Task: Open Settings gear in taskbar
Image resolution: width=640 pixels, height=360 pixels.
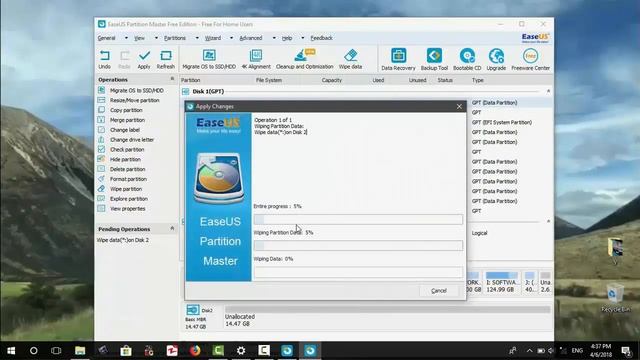Action: (241, 351)
